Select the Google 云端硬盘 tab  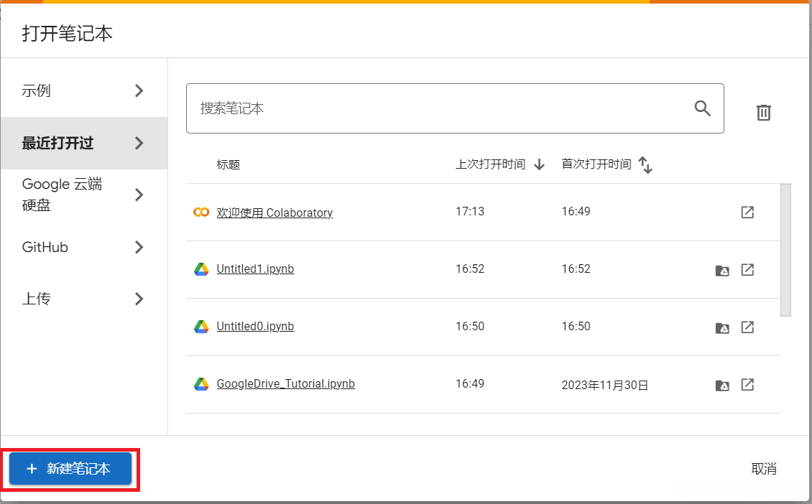click(83, 195)
